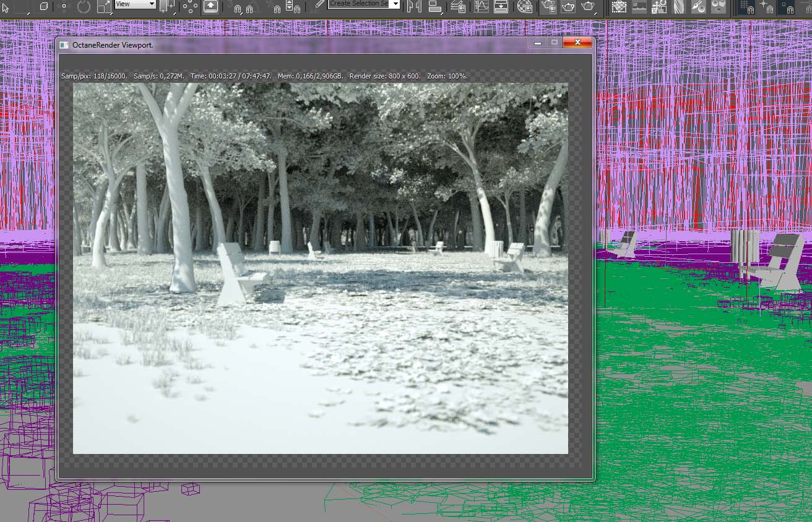Click the 'Render size: 800 x 600.' text
Viewport: 812px width, 522px height.
pyautogui.click(x=386, y=76)
